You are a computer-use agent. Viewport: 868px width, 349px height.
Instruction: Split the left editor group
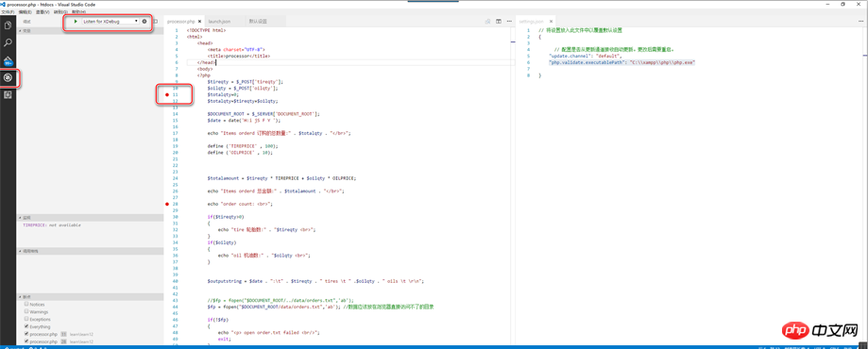tap(498, 21)
